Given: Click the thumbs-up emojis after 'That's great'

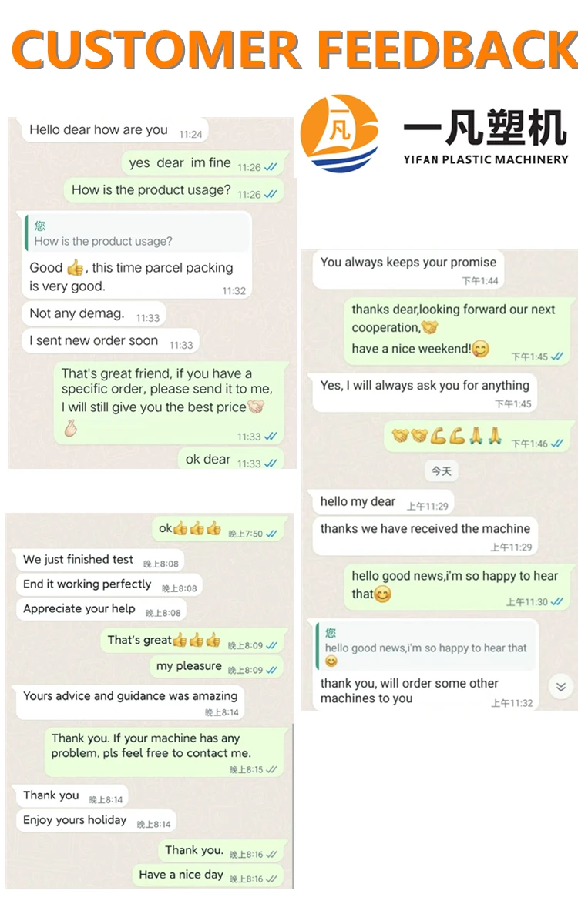Looking at the screenshot, I should coord(197,640).
